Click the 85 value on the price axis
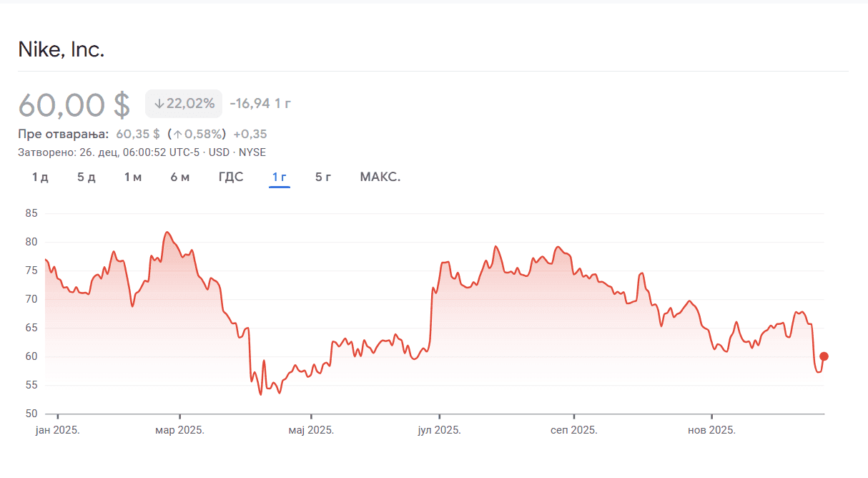The width and height of the screenshot is (868, 478). pyautogui.click(x=31, y=213)
